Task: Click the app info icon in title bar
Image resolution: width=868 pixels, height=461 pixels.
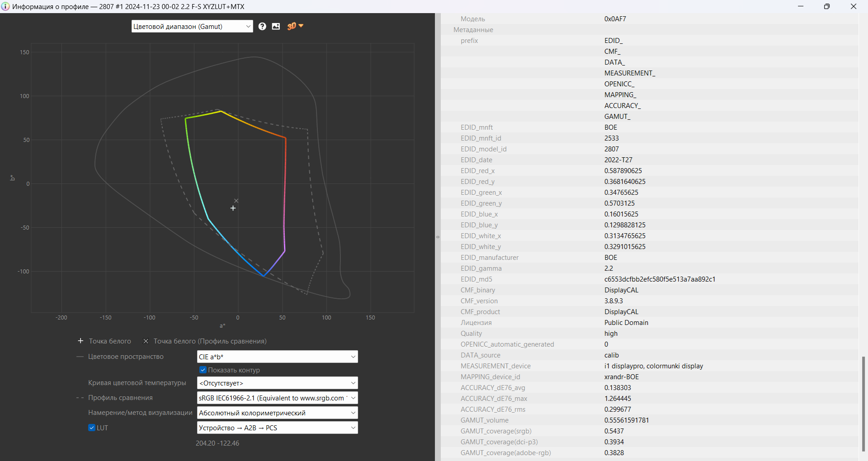Action: [x=5, y=6]
